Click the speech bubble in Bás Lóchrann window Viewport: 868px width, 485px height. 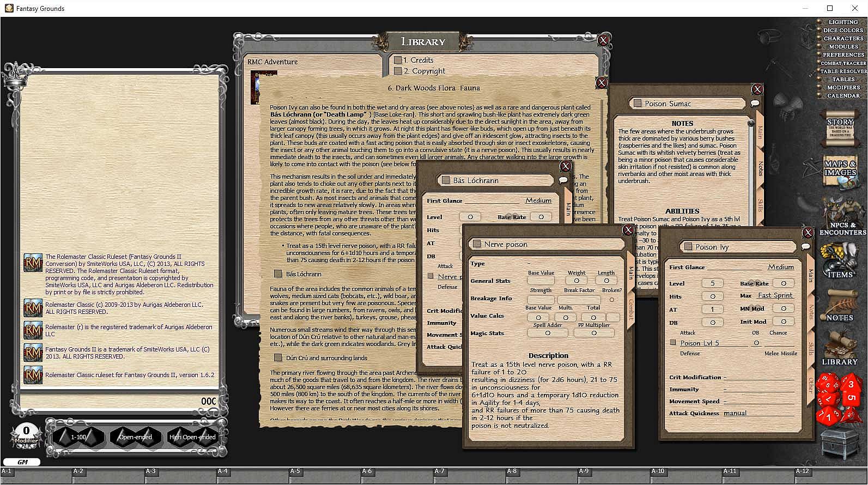pyautogui.click(x=563, y=180)
